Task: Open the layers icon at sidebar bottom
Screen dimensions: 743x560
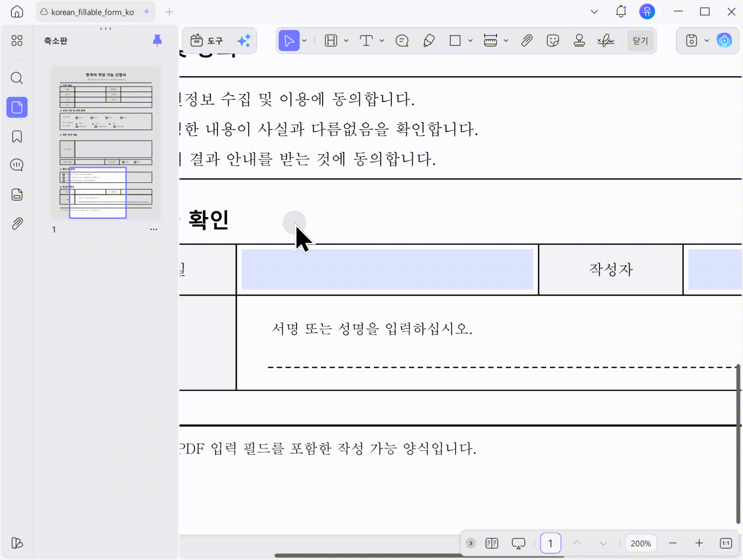Action: coord(17,543)
